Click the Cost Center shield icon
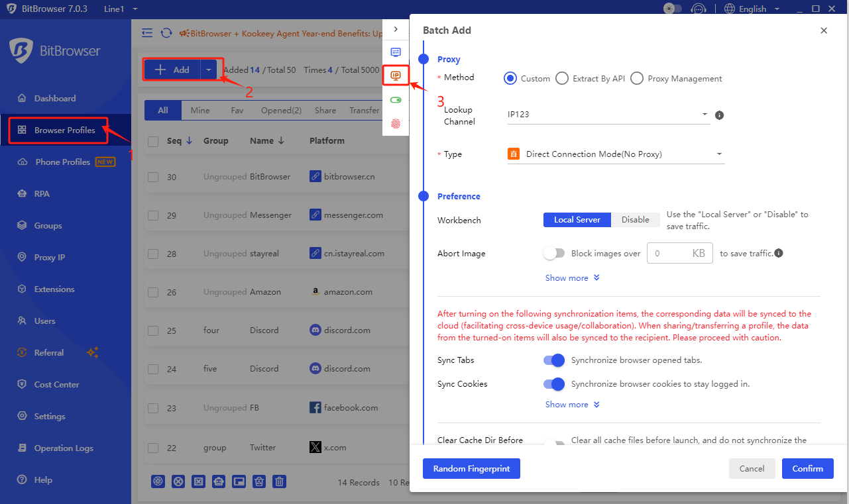The height and width of the screenshot is (504, 849). click(x=22, y=384)
